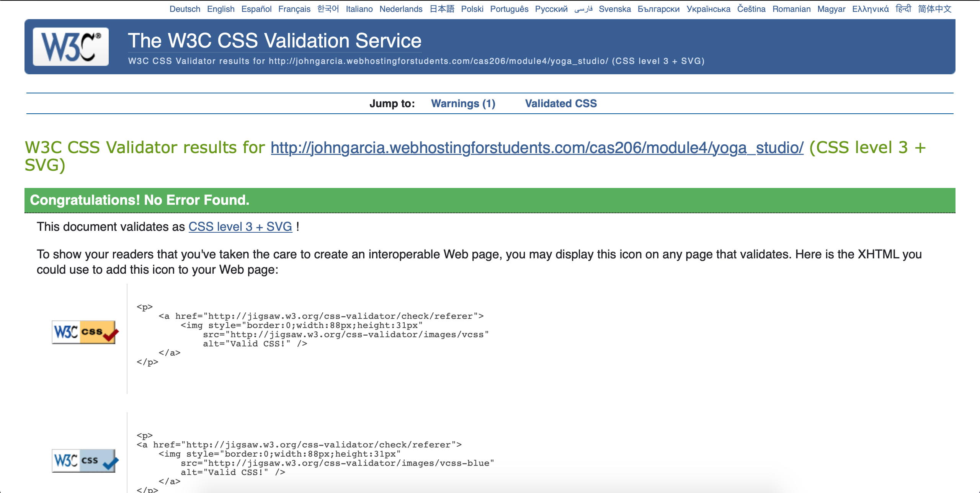Switch language to Français
This screenshot has height=493, width=980.
pos(294,9)
